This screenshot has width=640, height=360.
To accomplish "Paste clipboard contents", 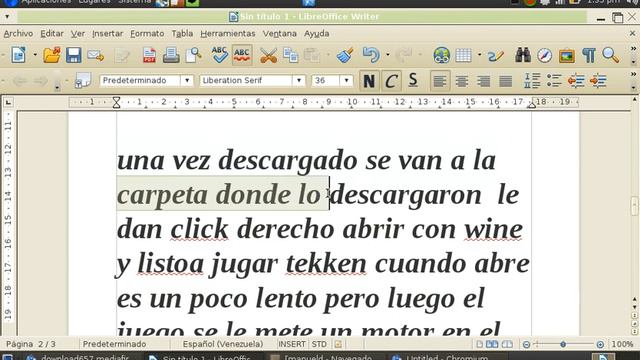I will coord(312,55).
